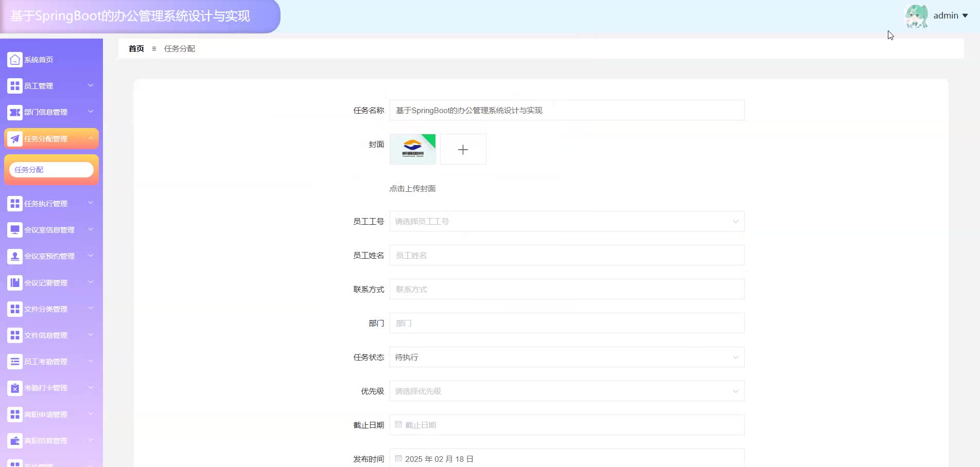
Task: Click the meeting reservation stamp icon
Action: point(15,256)
